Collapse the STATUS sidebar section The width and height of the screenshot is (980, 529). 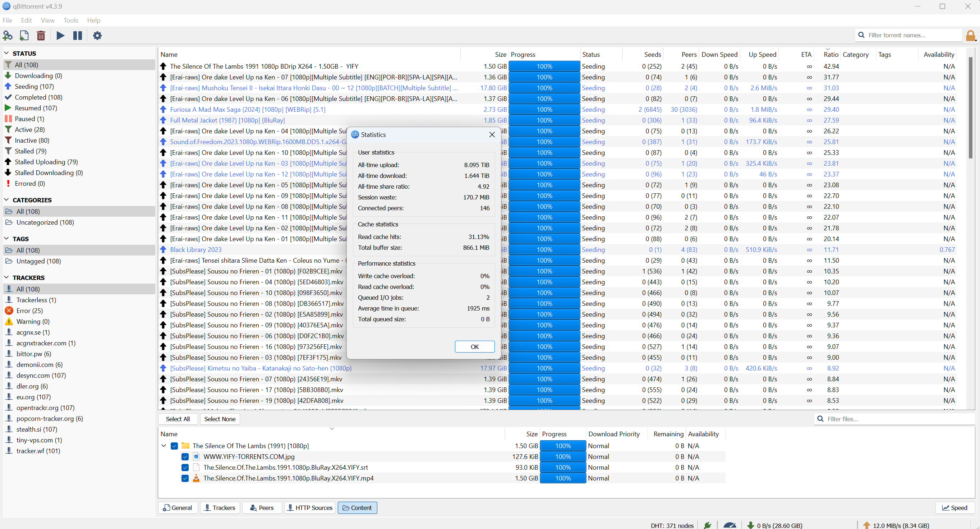pos(6,53)
